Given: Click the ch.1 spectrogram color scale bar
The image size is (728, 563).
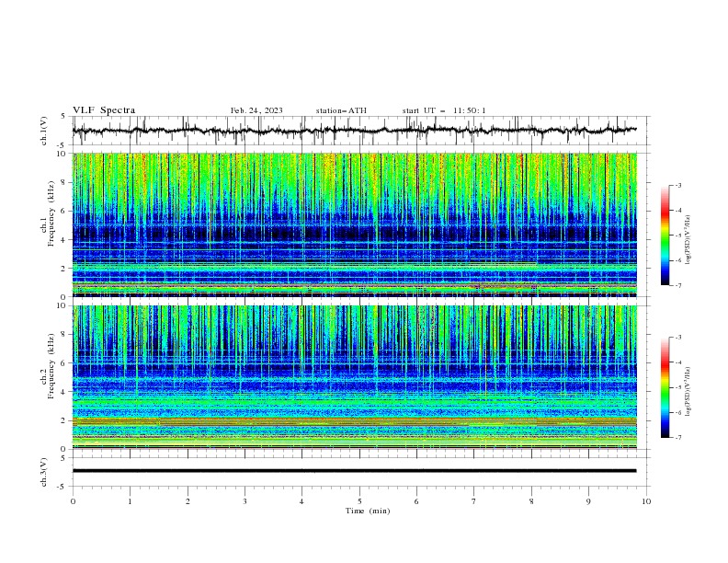Looking at the screenshot, I should pyautogui.click(x=665, y=236).
